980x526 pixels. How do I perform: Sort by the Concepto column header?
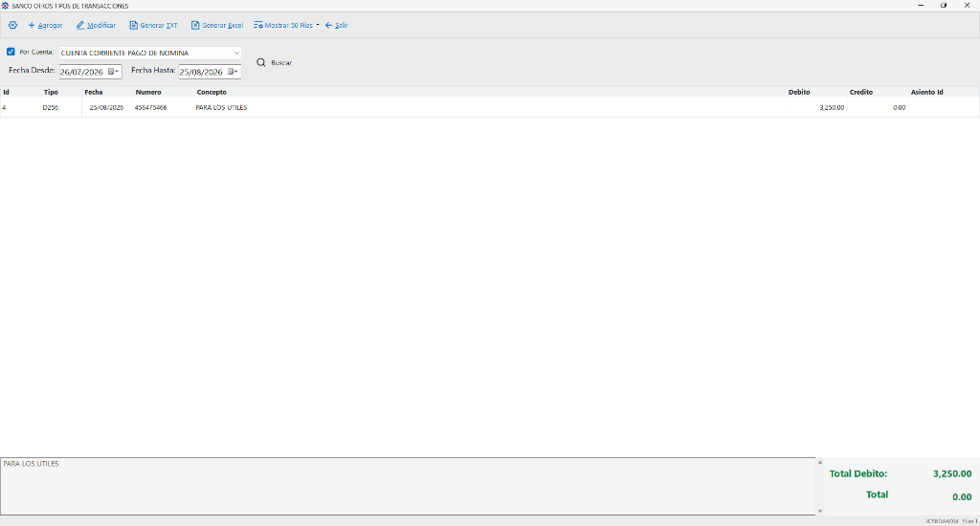tap(490, 92)
